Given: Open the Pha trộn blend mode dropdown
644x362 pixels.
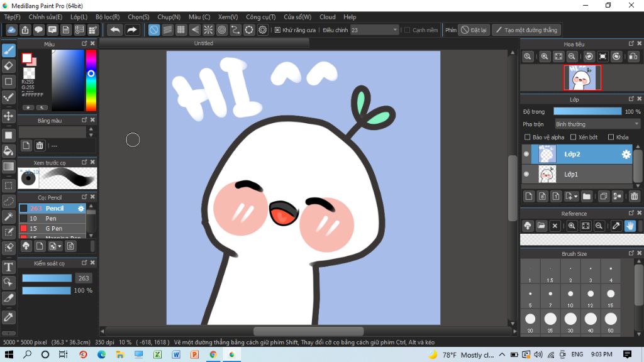Looking at the screenshot, I should (x=597, y=124).
